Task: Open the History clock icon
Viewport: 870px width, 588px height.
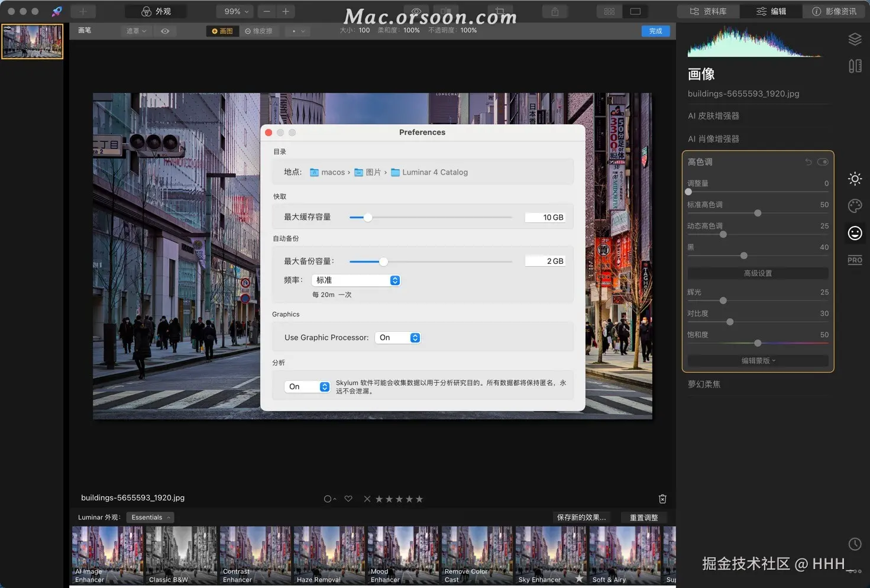Action: [x=855, y=544]
